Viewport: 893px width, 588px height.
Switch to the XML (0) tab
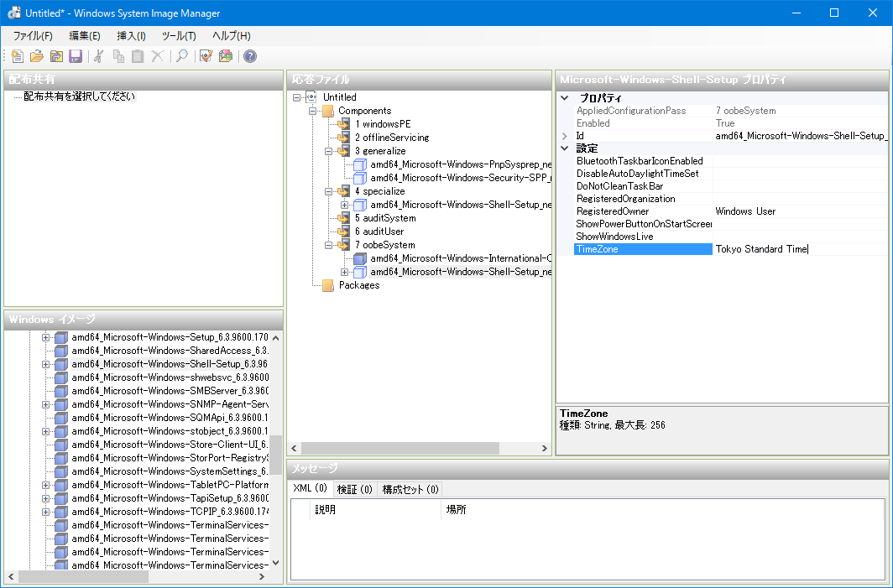(311, 488)
